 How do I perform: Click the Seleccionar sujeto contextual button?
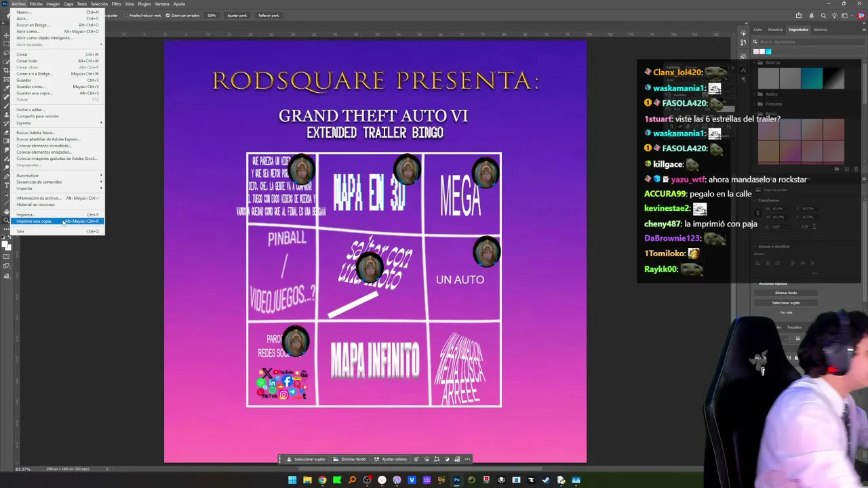pyautogui.click(x=306, y=459)
